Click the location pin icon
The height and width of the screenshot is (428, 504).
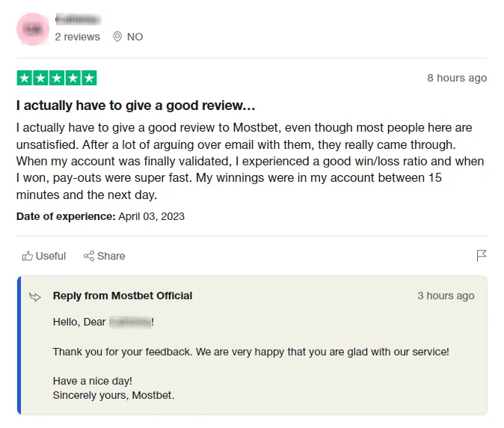click(x=117, y=37)
